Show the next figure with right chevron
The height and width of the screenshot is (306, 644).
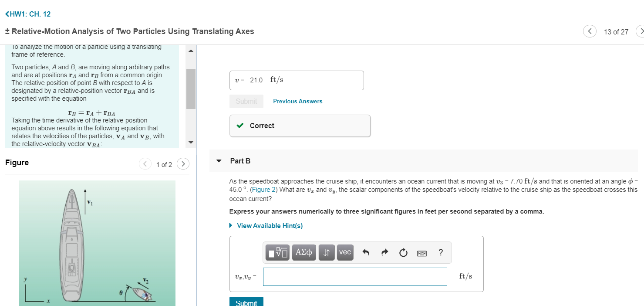(183, 163)
